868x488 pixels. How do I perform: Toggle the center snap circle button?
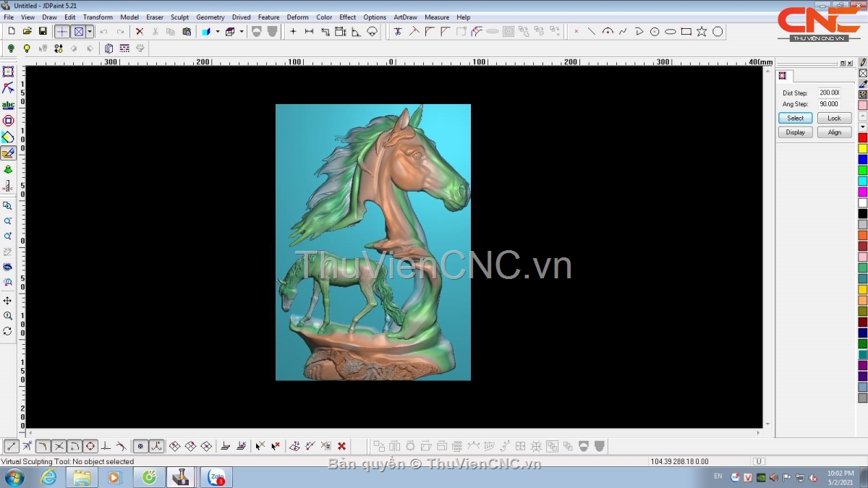click(x=90, y=447)
